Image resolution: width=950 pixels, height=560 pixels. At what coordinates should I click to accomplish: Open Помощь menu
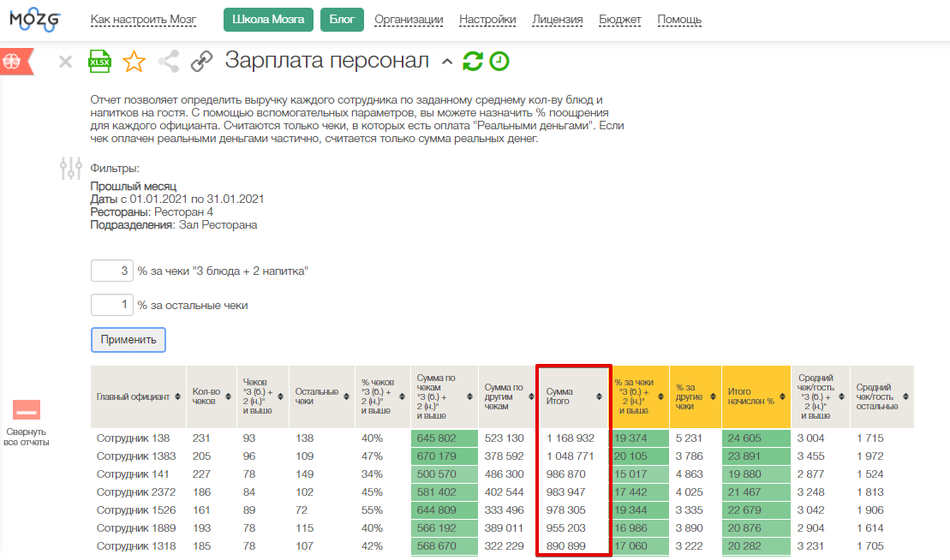[x=679, y=20]
